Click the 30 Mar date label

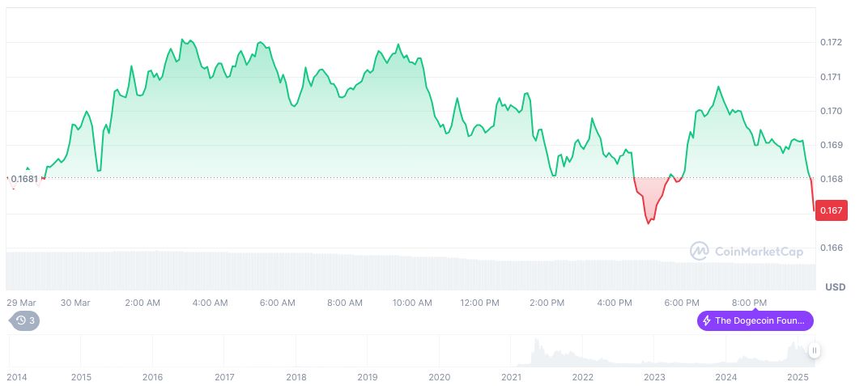(x=75, y=302)
